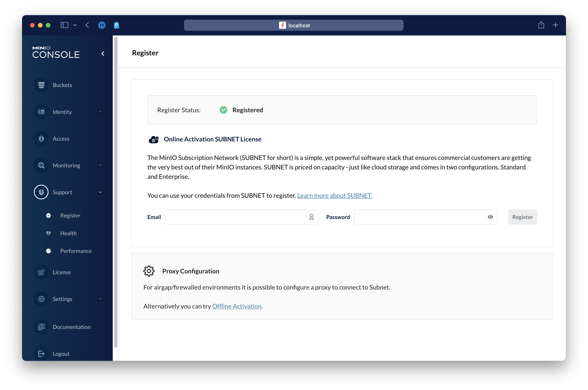588x390 pixels.
Task: Click the Settings gear icon in sidebar
Action: point(41,299)
